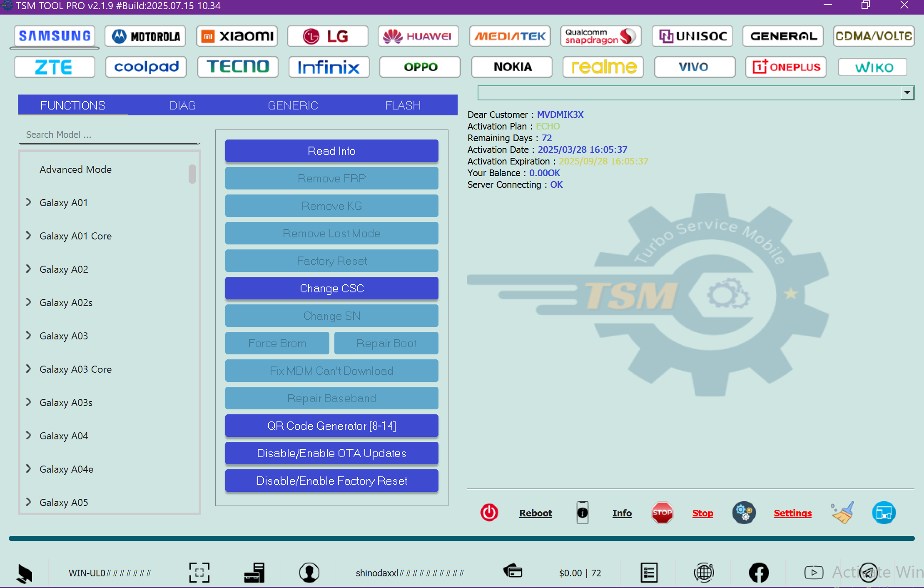Open the FLASH tab
924x588 pixels.
[403, 105]
